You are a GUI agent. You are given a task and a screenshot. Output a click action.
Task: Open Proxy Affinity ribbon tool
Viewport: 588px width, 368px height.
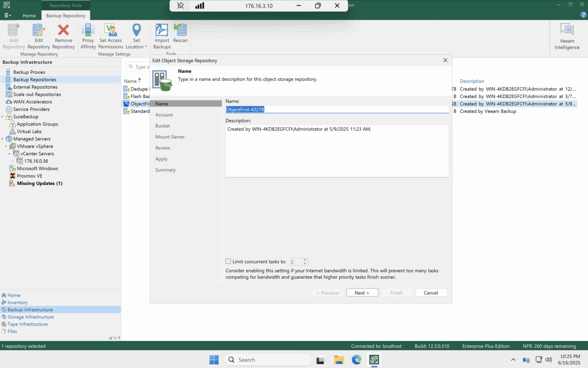(x=88, y=36)
